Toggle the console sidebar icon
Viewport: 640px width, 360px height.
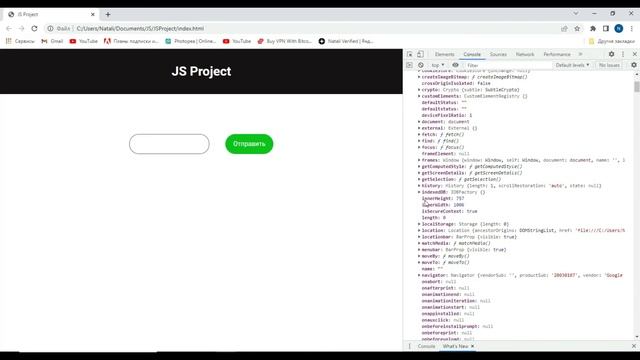coord(410,65)
